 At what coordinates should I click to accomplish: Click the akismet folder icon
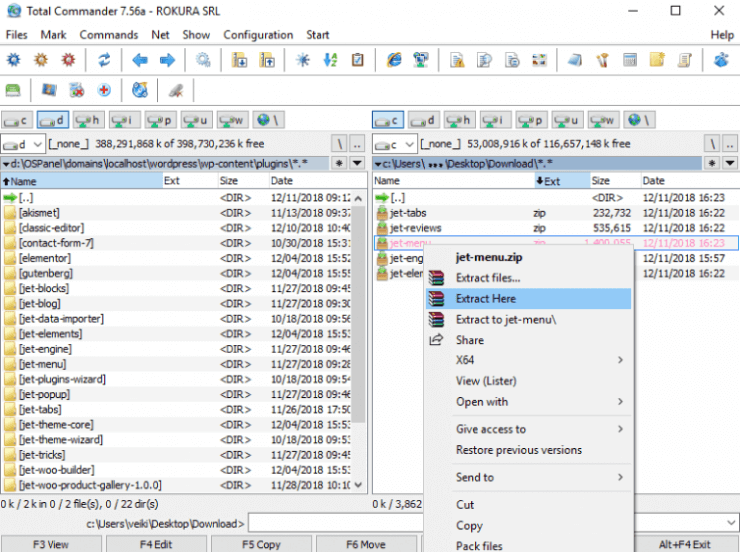pyautogui.click(x=10, y=213)
